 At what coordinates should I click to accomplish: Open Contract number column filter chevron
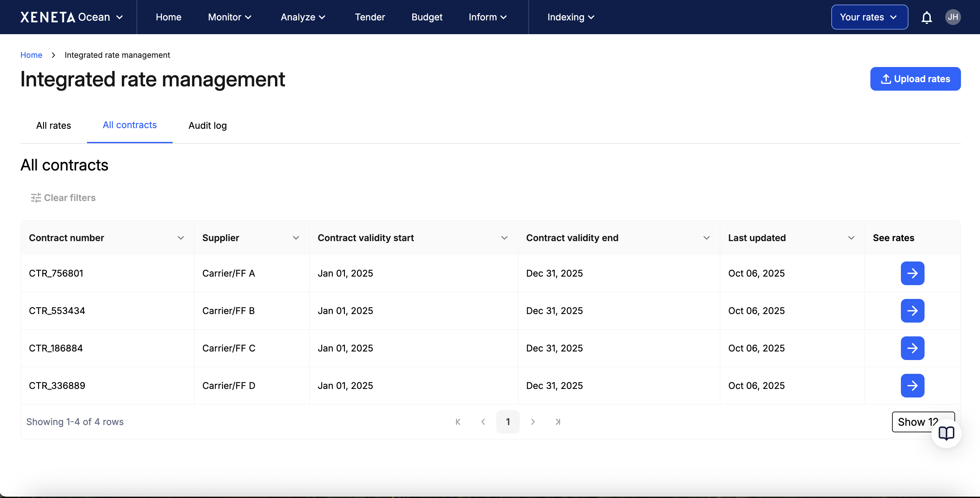[x=181, y=238]
